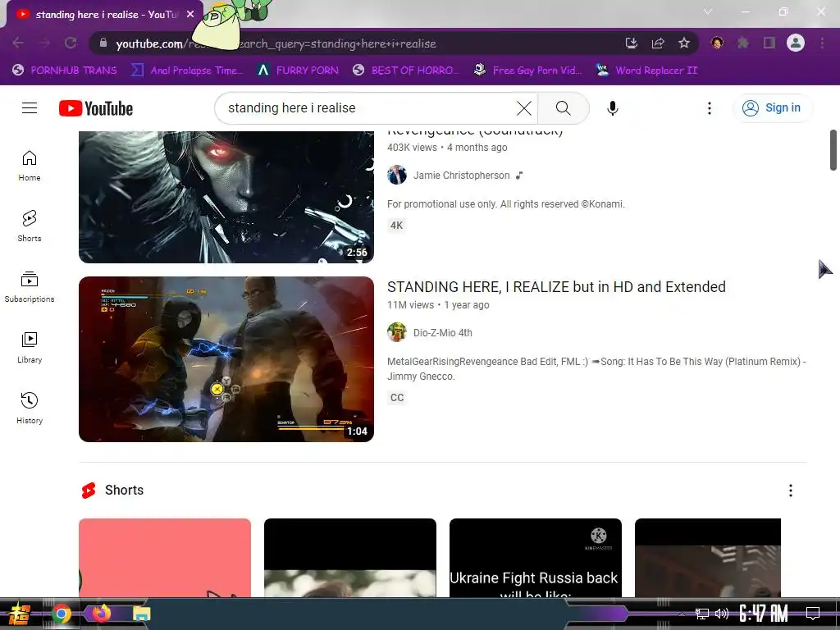Click the Sign in button

point(773,108)
